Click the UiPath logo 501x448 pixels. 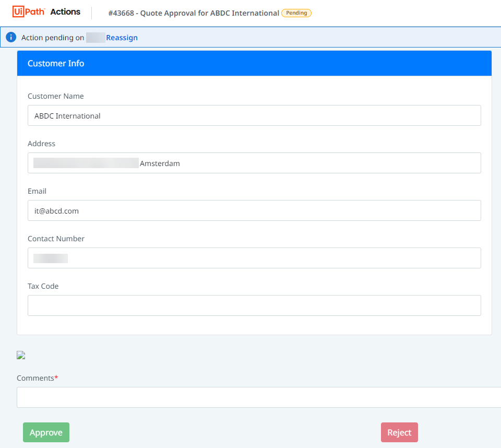point(29,11)
